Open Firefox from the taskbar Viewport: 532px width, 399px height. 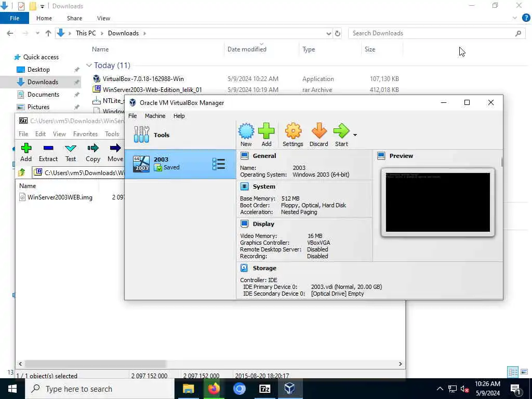pyautogui.click(x=214, y=389)
